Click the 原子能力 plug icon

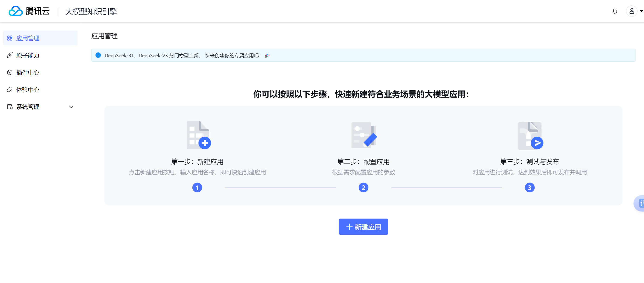click(x=10, y=55)
